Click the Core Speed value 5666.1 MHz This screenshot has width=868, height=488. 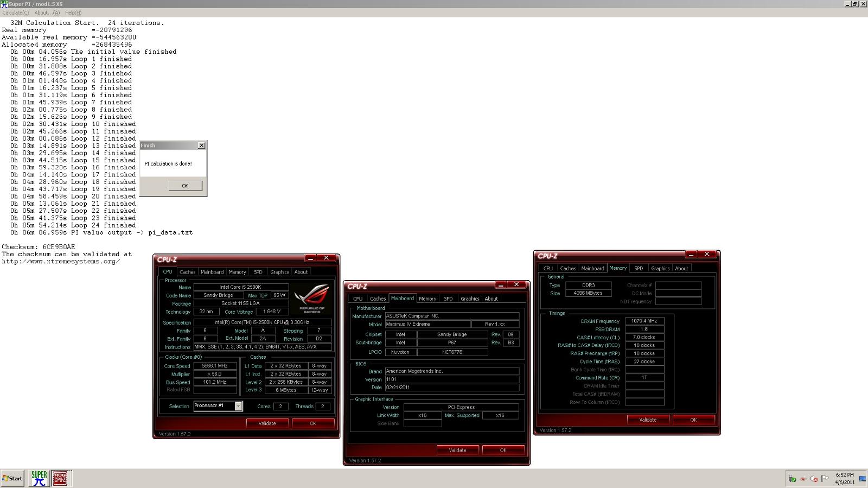215,366
